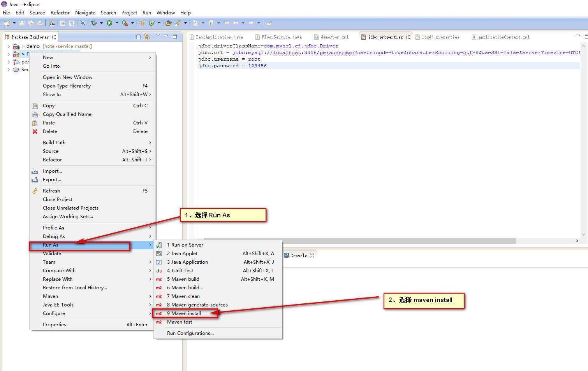Click the New Java Class icon
Screen dimensions: 588x371
tap(151, 23)
